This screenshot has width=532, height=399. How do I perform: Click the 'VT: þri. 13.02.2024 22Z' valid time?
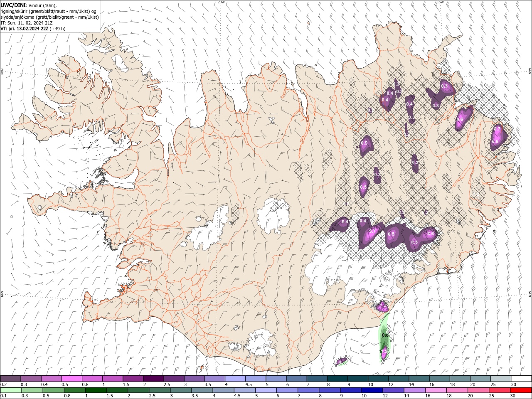25,29
